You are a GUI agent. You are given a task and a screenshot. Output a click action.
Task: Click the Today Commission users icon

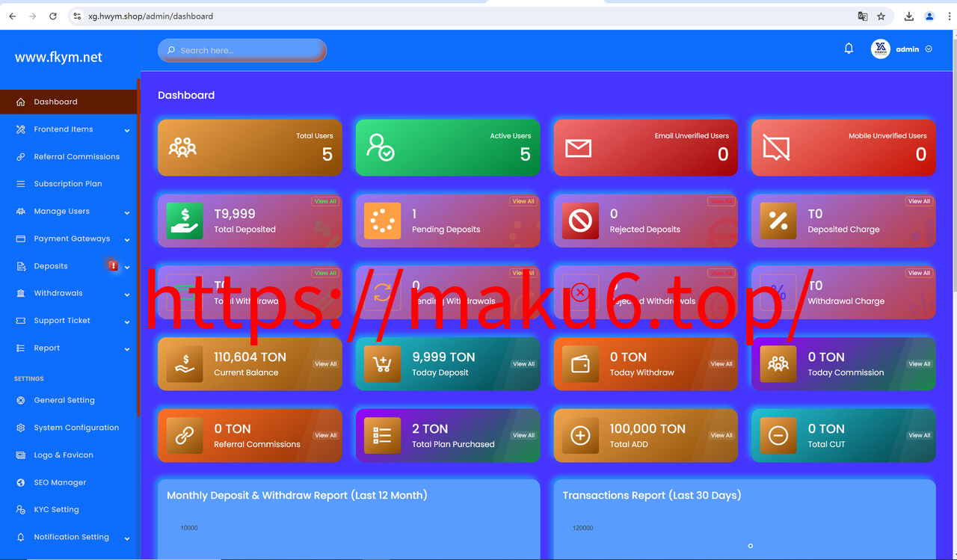(x=778, y=364)
